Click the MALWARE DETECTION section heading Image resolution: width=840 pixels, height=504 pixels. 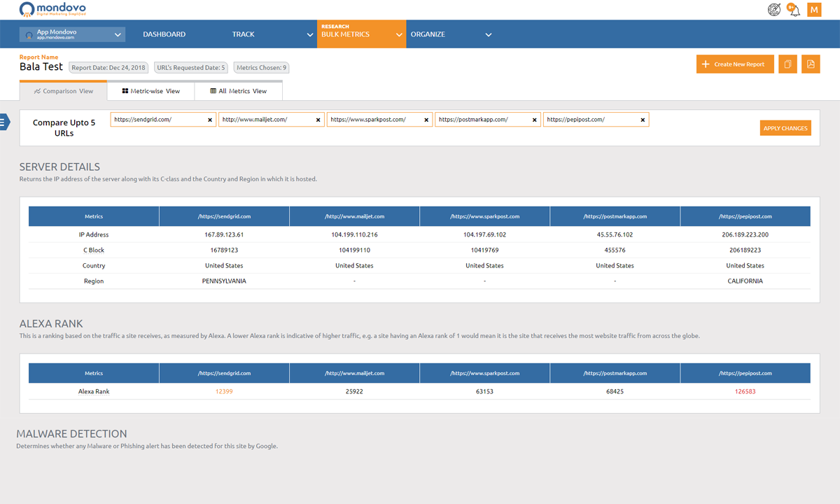[x=71, y=434]
